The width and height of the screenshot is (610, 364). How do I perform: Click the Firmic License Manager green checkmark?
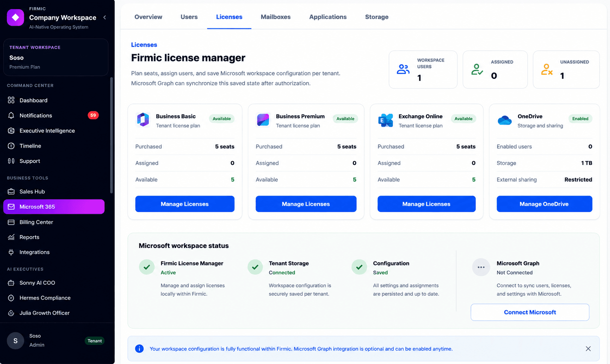pyautogui.click(x=147, y=267)
